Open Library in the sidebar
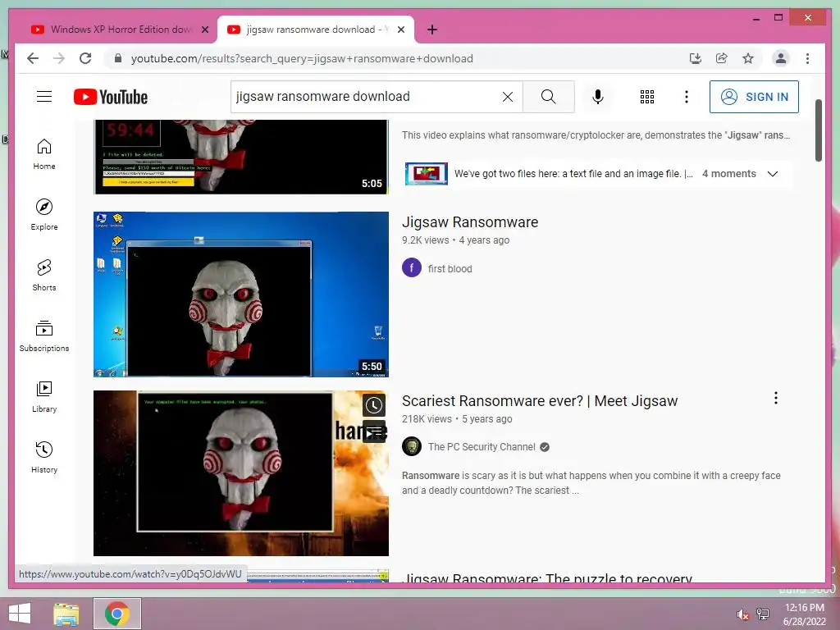 [x=44, y=396]
